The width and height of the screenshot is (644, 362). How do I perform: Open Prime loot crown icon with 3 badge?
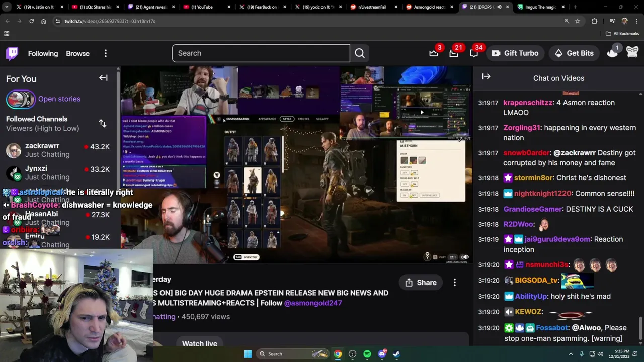(434, 53)
